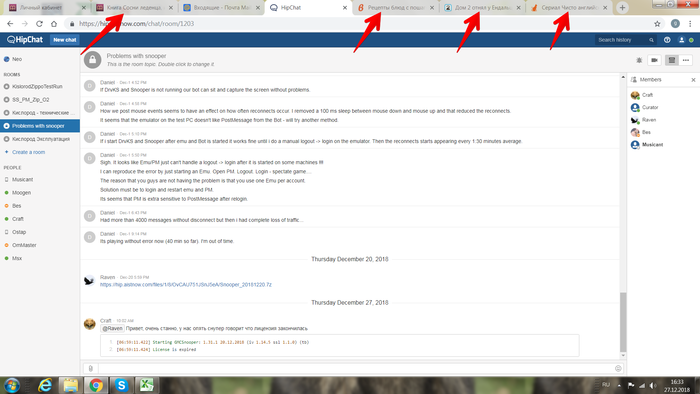Click the chat scrollbar thumb
Viewport: 700px width, 394px height.
623,322
